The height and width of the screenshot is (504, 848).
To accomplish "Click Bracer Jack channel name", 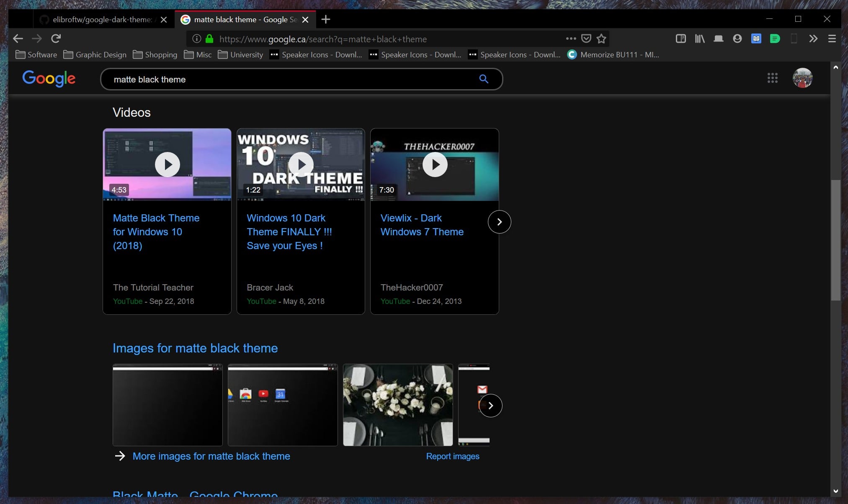I will tap(270, 288).
